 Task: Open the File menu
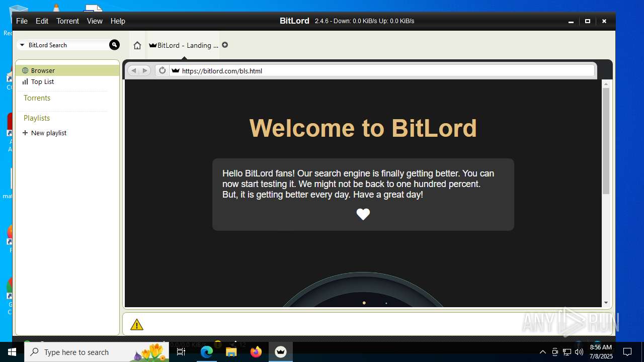tap(22, 21)
